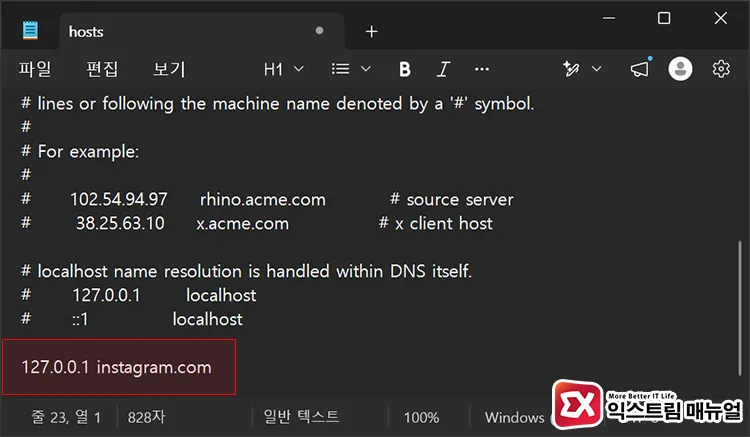This screenshot has width=750, height=437.
Task: Open the more options ellipsis
Action: [x=482, y=69]
